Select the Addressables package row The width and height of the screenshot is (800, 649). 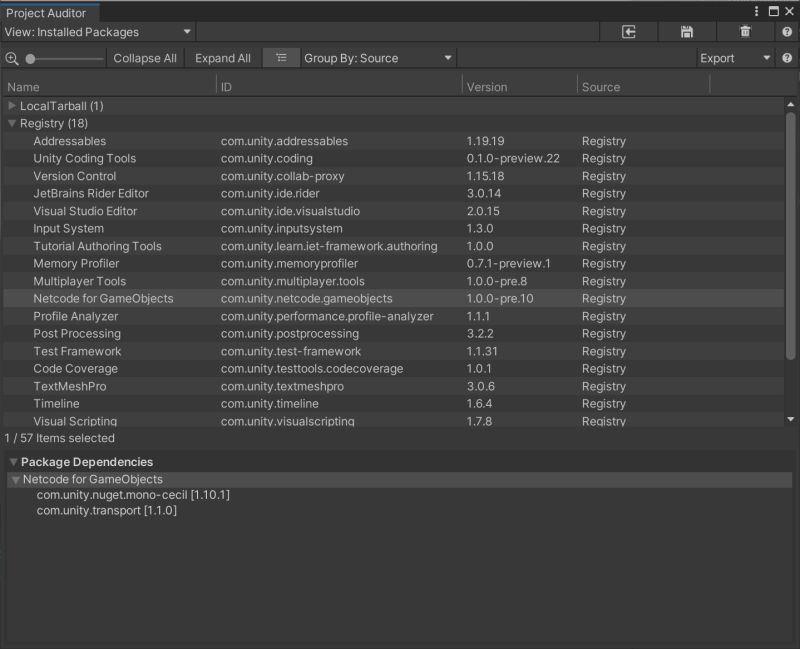tap(393, 141)
